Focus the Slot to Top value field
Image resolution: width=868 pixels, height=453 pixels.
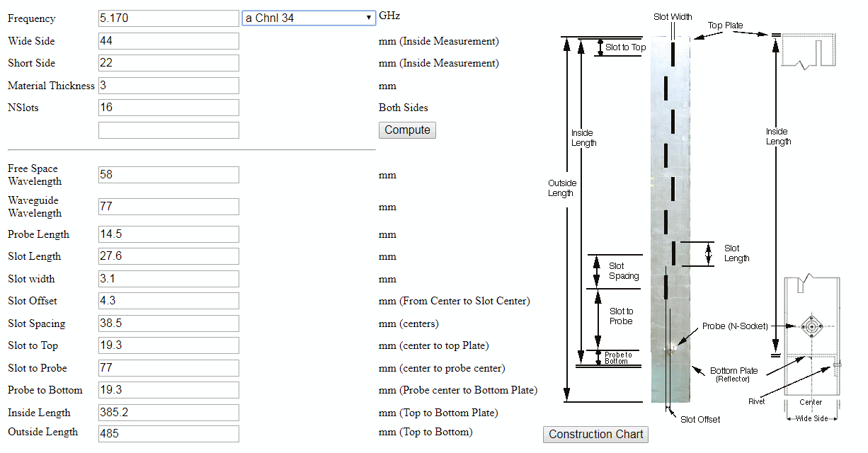[x=169, y=345]
